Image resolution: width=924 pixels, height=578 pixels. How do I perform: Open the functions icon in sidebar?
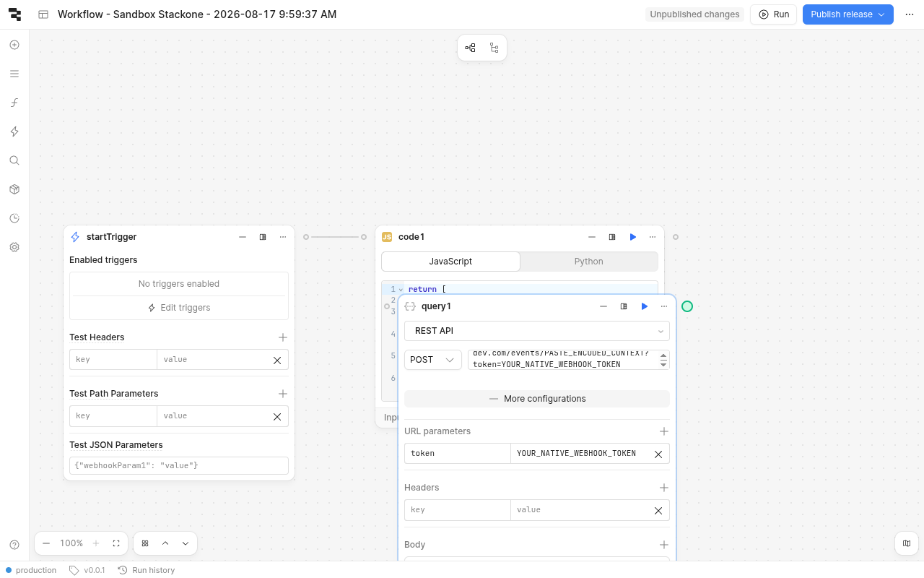pyautogui.click(x=14, y=103)
